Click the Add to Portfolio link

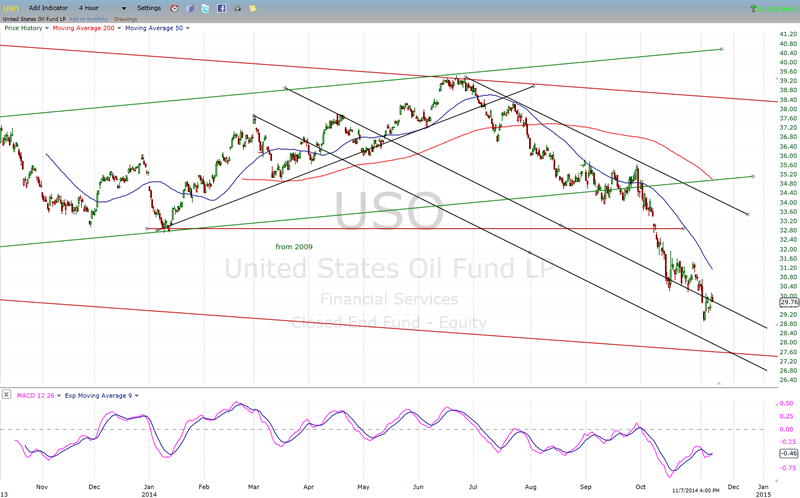click(x=88, y=19)
